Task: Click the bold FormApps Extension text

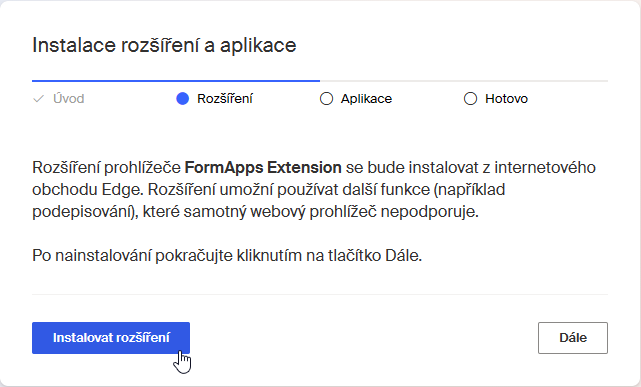Action: (x=263, y=168)
